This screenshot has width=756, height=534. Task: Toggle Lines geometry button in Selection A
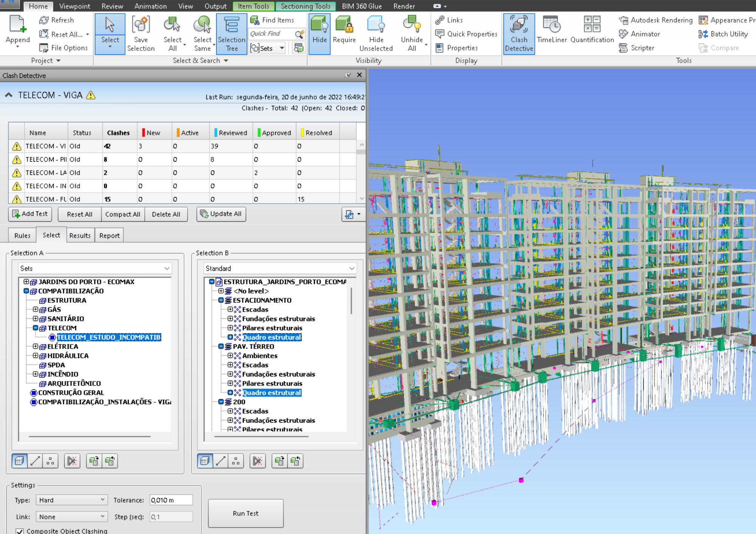point(35,461)
